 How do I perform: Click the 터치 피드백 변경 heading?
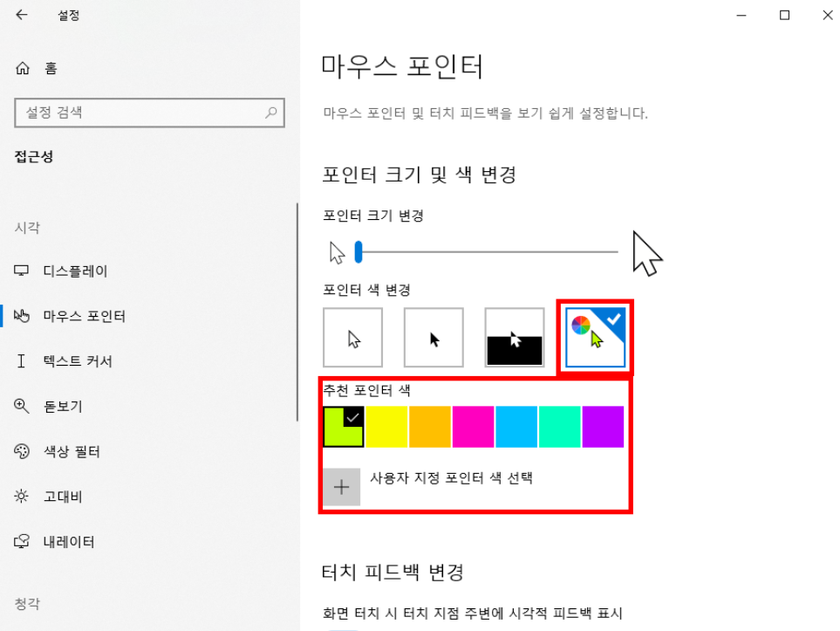pyautogui.click(x=393, y=572)
